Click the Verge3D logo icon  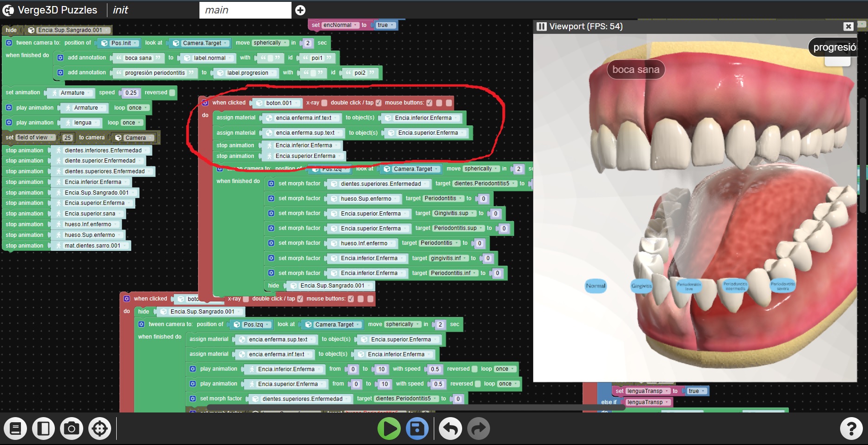pos(8,10)
